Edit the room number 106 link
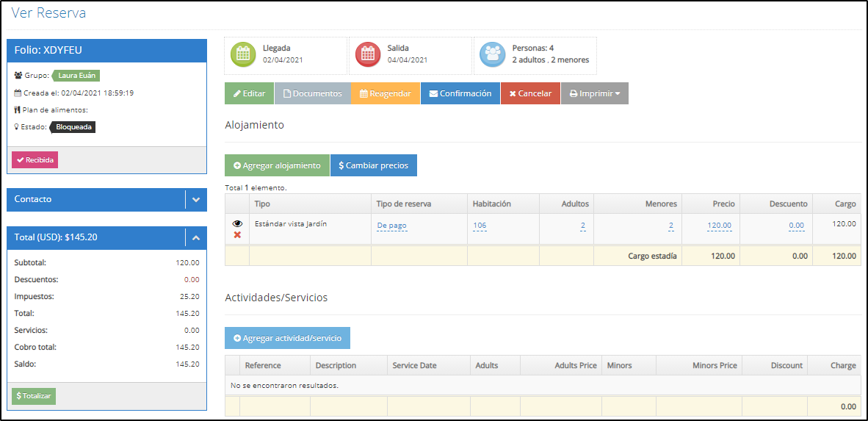Screen dimensions: 868x421 click(x=480, y=226)
